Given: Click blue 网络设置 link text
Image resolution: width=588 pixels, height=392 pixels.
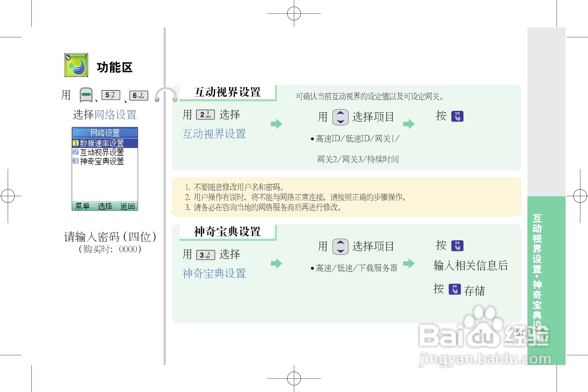Looking at the screenshot, I should coord(116,115).
